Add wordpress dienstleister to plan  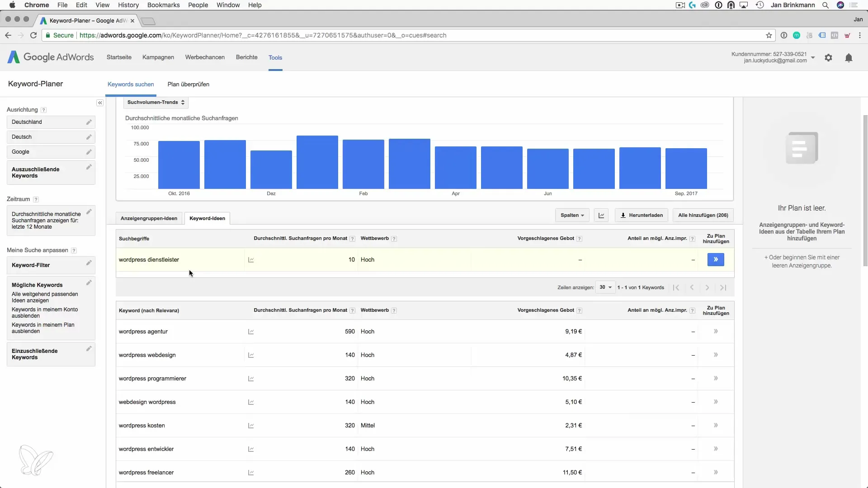(x=716, y=259)
